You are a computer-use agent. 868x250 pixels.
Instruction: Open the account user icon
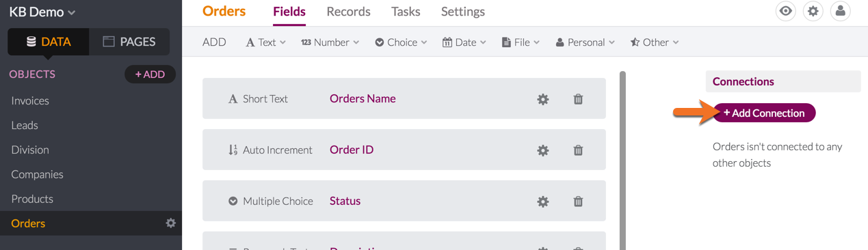pos(841,11)
